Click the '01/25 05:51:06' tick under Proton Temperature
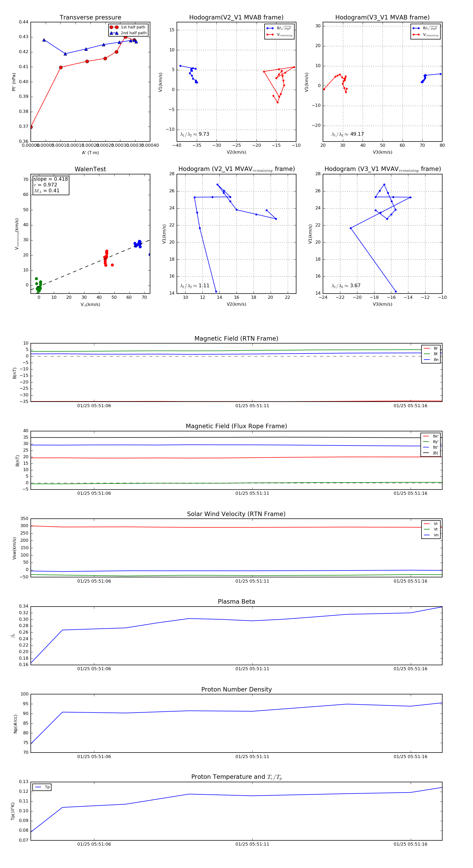Viewport: 473px width, 868px height. tap(94, 844)
